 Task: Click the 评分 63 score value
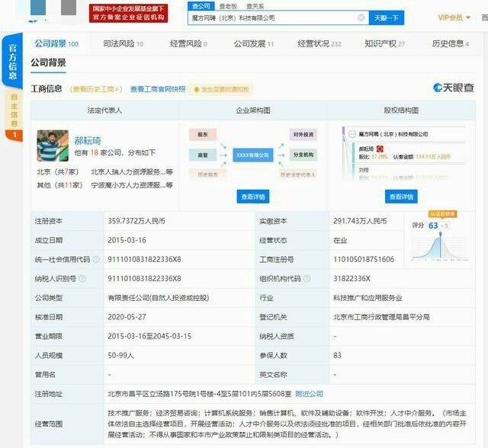click(433, 226)
